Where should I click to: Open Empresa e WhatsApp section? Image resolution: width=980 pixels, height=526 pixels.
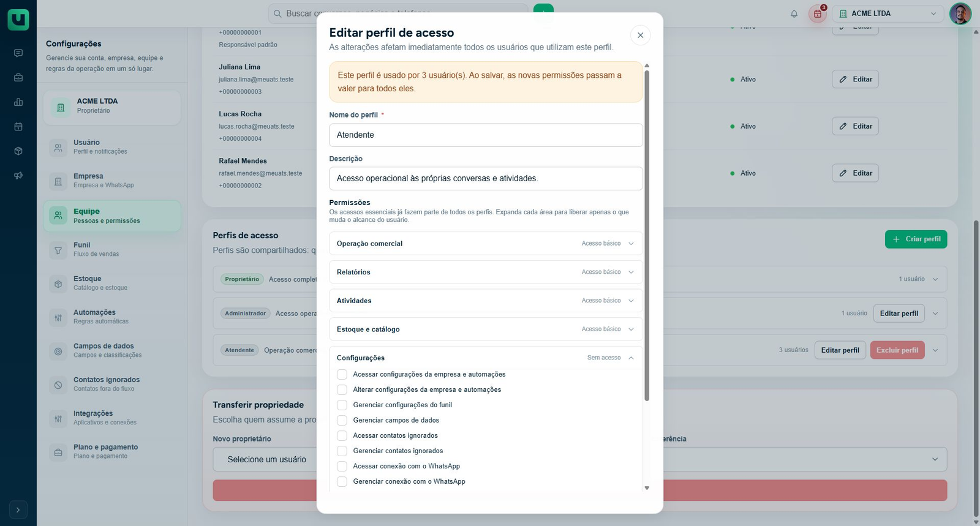pos(112,181)
